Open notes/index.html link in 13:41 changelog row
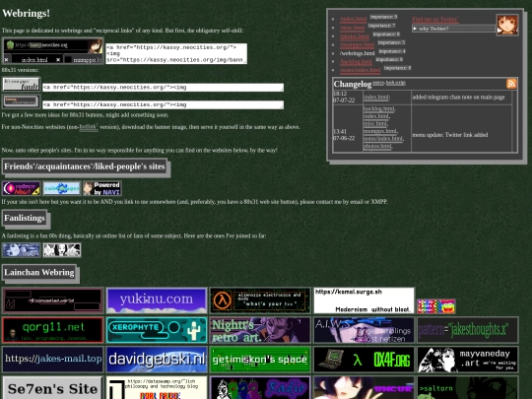The width and height of the screenshot is (532, 399). click(x=382, y=139)
